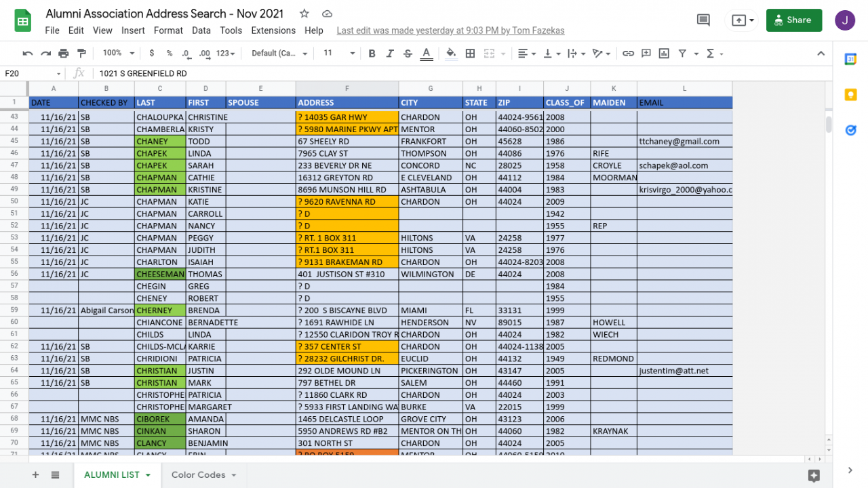Hide the menus with the collapse chevron
This screenshot has height=488, width=868.
click(821, 54)
